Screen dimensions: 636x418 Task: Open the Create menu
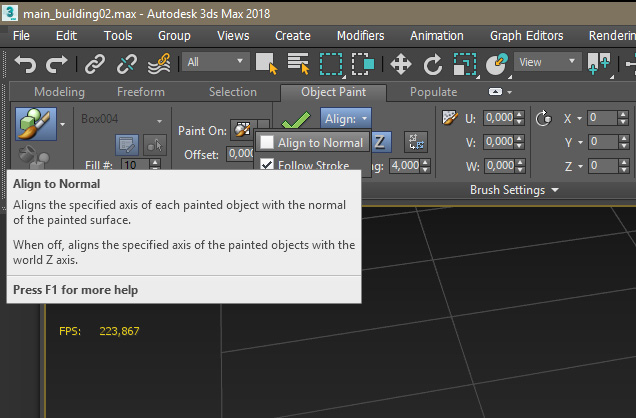coord(292,36)
